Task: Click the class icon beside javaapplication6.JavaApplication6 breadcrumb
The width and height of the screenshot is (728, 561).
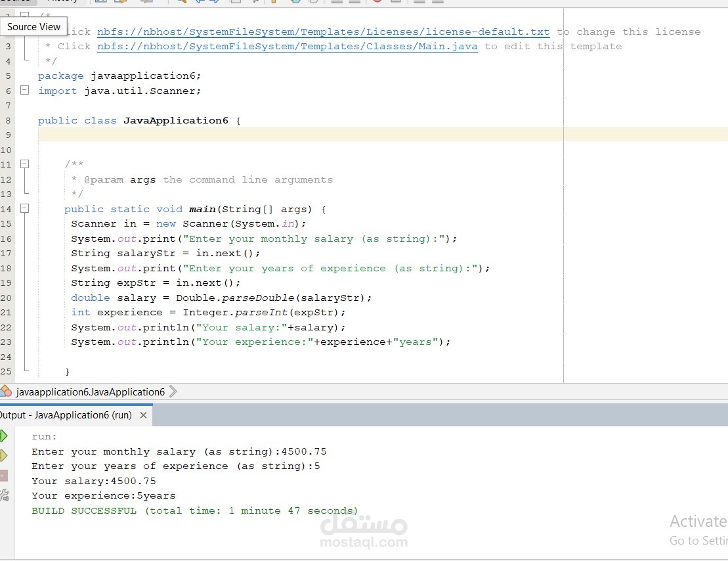Action: click(5, 392)
